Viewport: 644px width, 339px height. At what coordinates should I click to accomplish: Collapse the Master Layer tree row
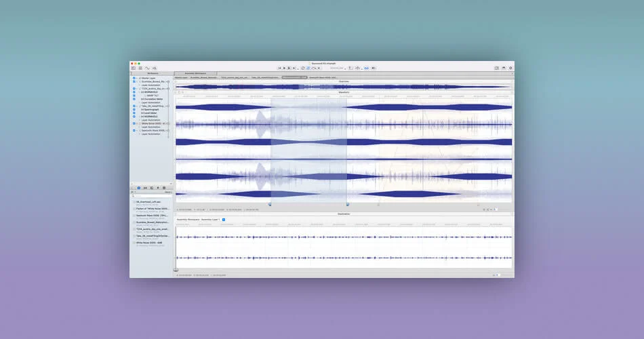137,78
